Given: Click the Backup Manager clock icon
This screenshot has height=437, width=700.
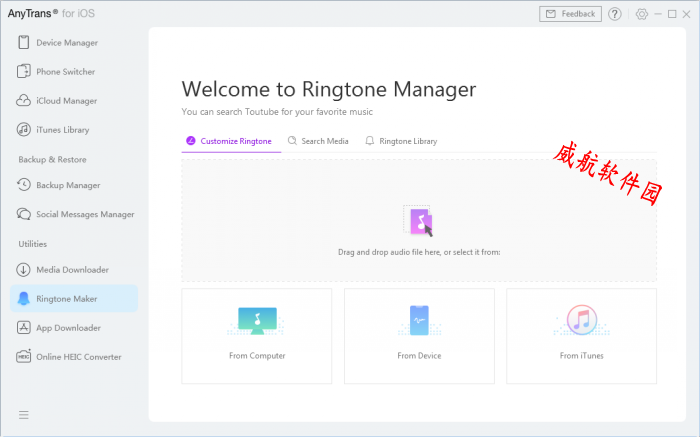Looking at the screenshot, I should pyautogui.click(x=24, y=185).
